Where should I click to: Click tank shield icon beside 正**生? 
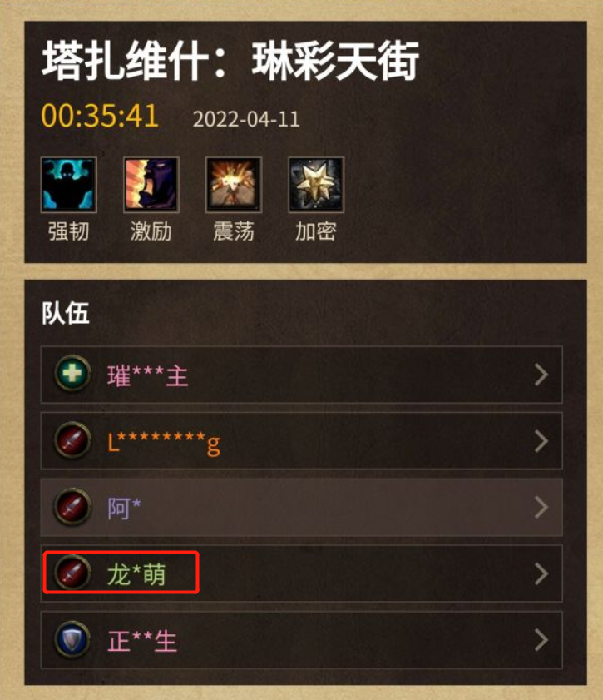tap(72, 639)
